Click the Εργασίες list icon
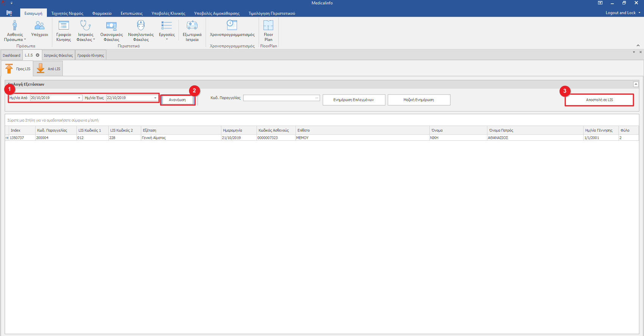 coord(167,26)
